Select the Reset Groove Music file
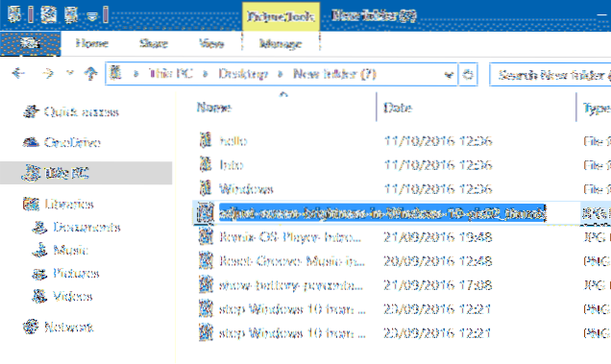Image resolution: width=611 pixels, height=364 pixels. point(292,260)
